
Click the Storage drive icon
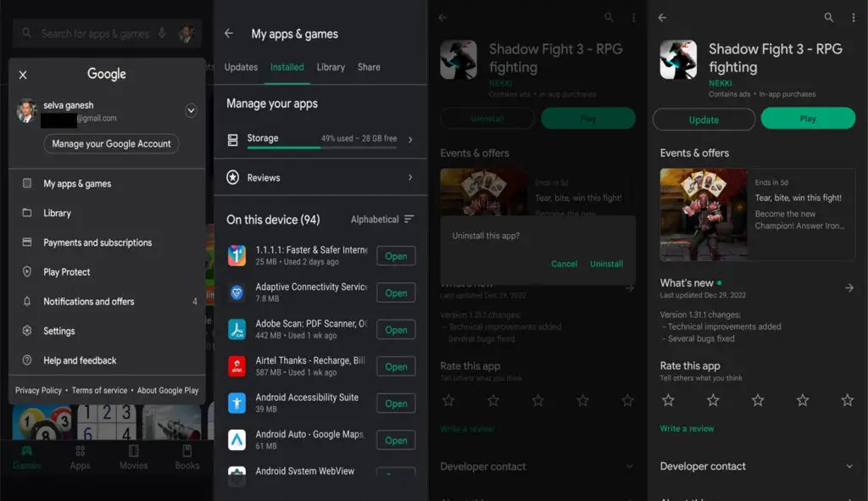[232, 140]
